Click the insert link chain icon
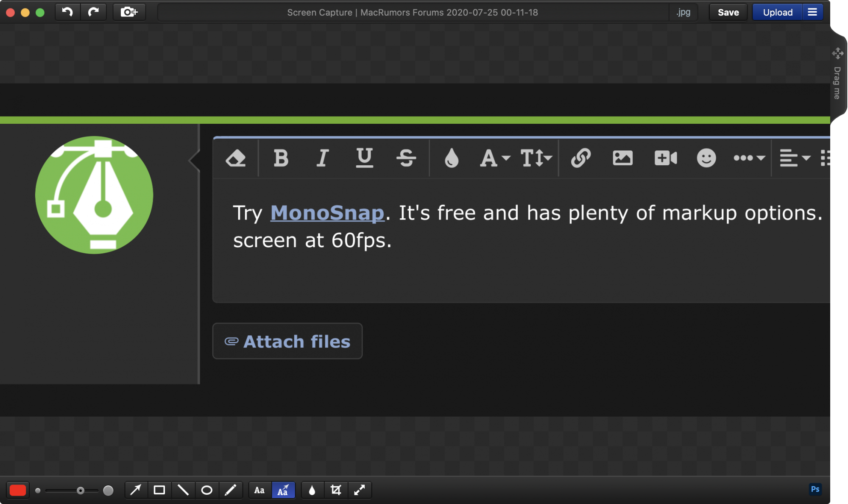Viewport: 848px width, 504px height. [x=580, y=158]
